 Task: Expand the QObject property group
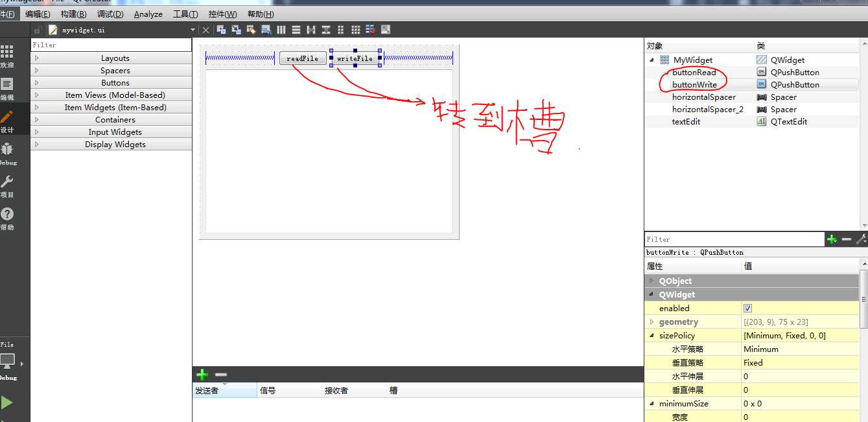coord(651,281)
